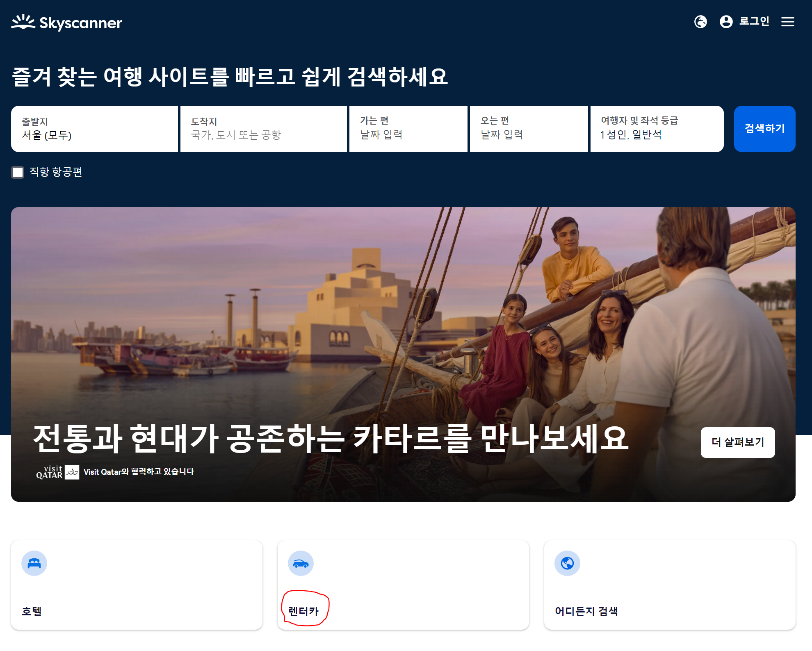The image size is (812, 651).
Task: Click the Visit Qatar logo
Action: pos(57,472)
